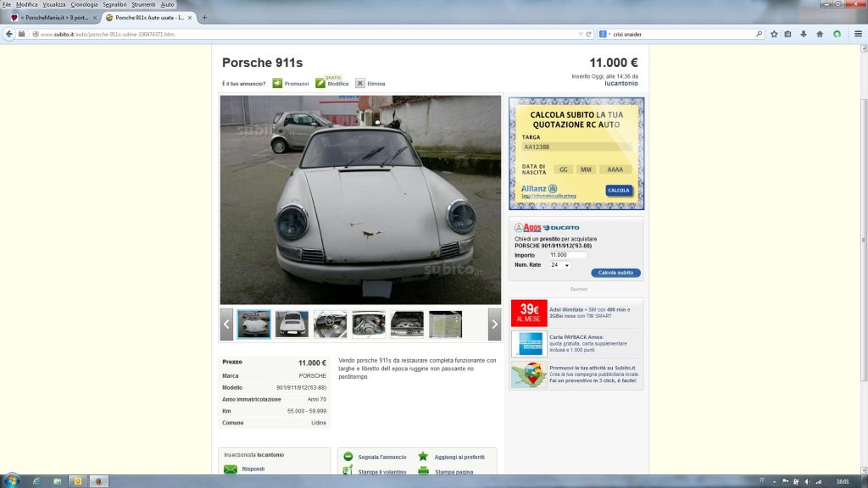Select the third thumbnail showing the interior
This screenshot has height=488, width=868.
[x=331, y=324]
